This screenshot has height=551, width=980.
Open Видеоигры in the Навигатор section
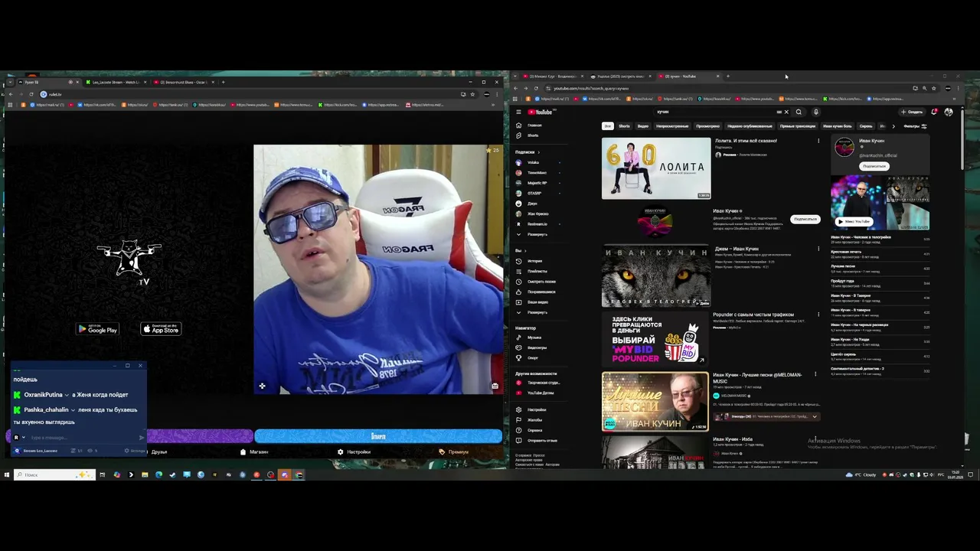point(530,347)
